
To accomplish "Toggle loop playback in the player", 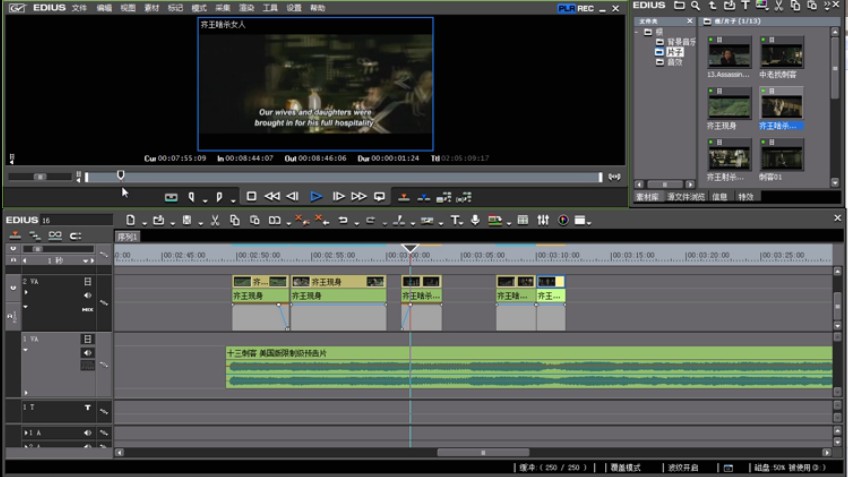I will [380, 196].
